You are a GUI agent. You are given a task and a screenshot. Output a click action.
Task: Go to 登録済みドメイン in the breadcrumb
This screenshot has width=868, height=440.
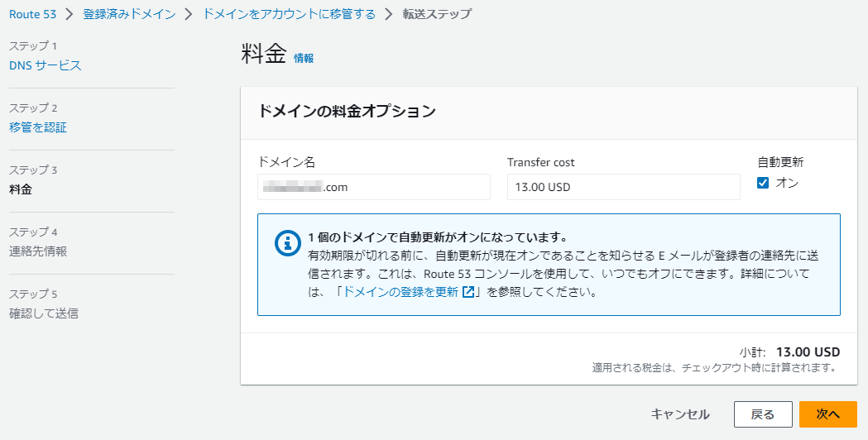point(127,15)
